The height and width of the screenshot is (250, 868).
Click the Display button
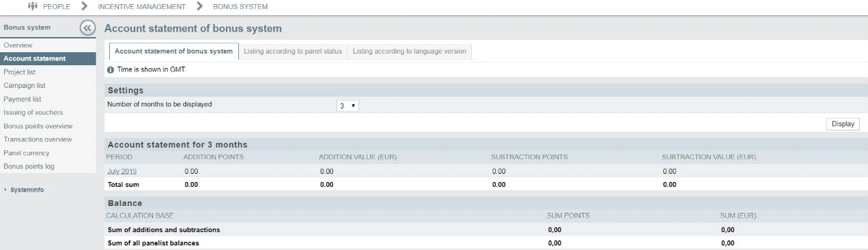click(x=843, y=124)
